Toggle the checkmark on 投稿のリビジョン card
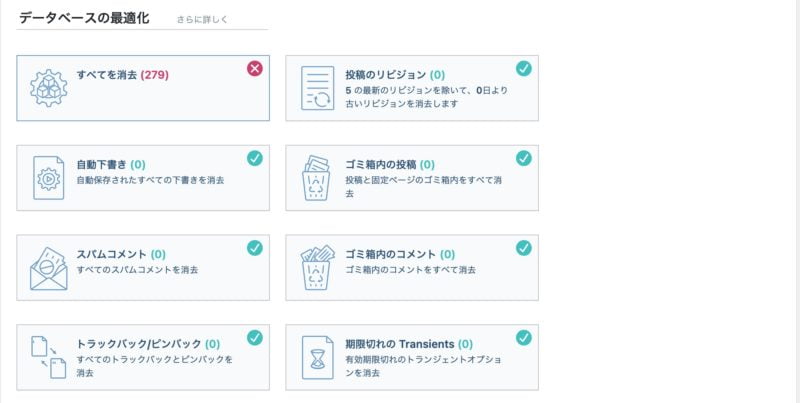 pos(524,68)
